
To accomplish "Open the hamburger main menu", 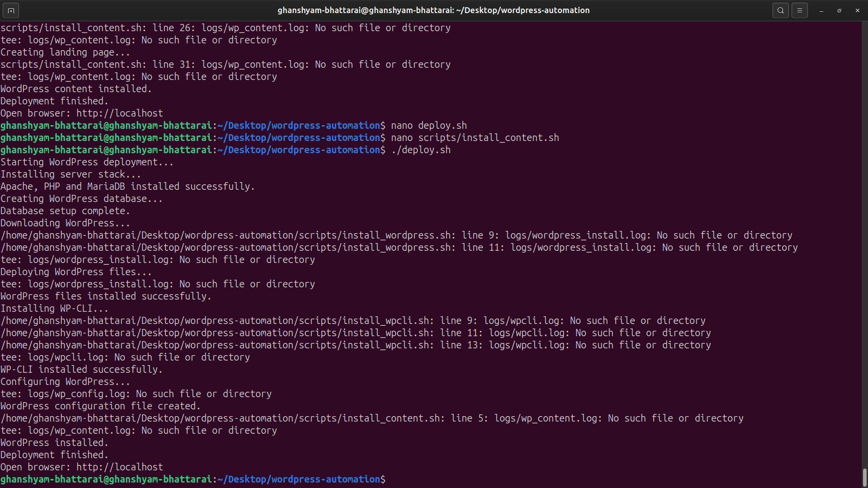I will pos(799,10).
